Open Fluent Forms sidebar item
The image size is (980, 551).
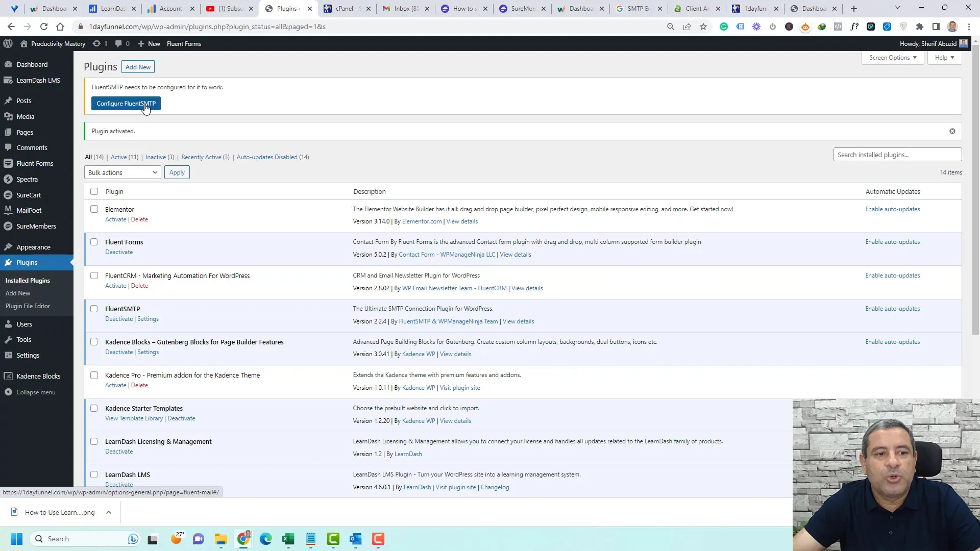pos(35,163)
